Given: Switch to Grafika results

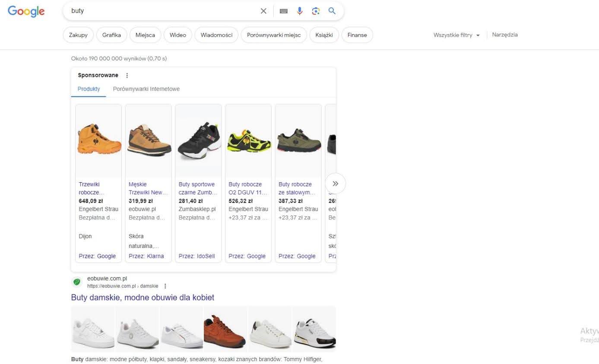Looking at the screenshot, I should (x=111, y=35).
